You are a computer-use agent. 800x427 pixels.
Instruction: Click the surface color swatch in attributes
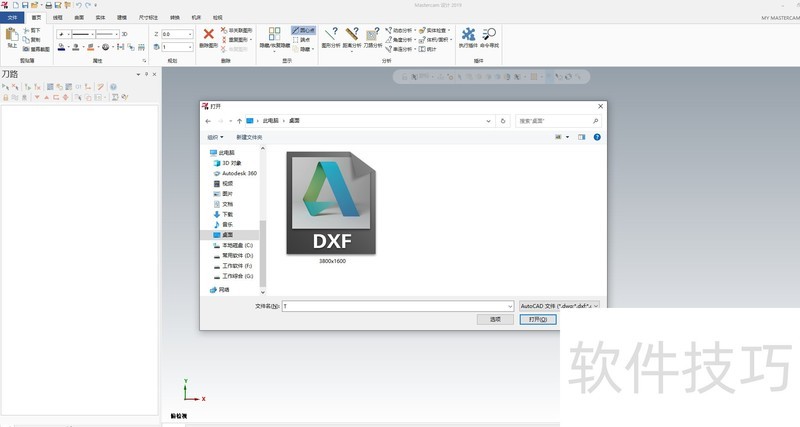[x=76, y=47]
